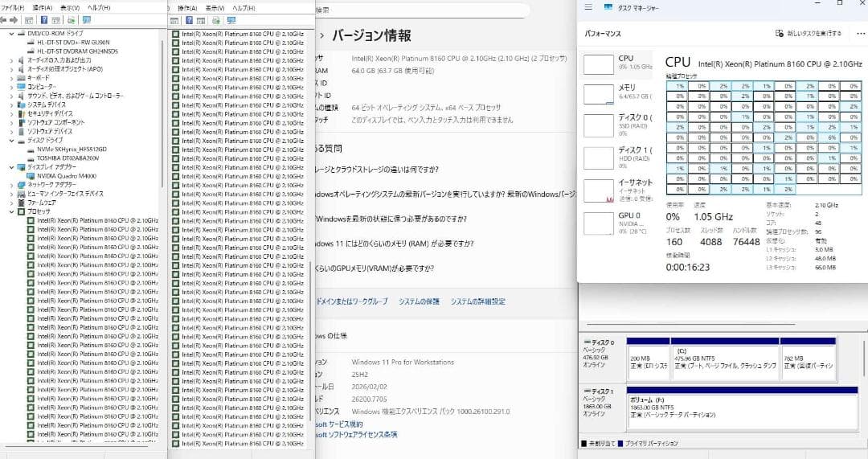The image size is (868, 459).
Task: Open the システムの詳細設定 link
Action: tap(477, 301)
